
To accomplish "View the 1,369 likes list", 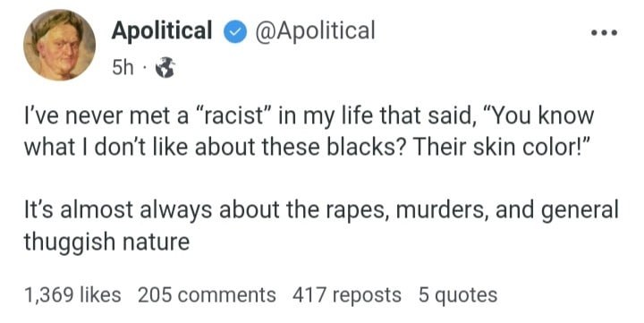I will pyautogui.click(x=72, y=295).
